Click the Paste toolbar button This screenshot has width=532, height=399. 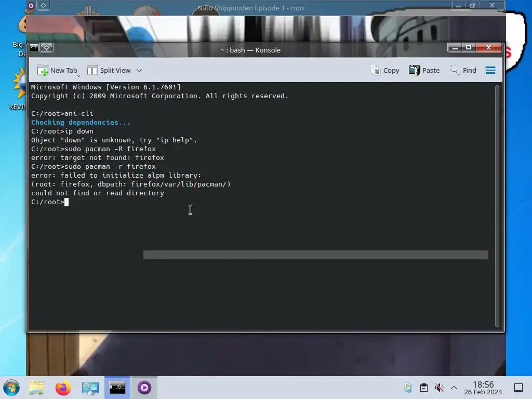[x=424, y=70]
